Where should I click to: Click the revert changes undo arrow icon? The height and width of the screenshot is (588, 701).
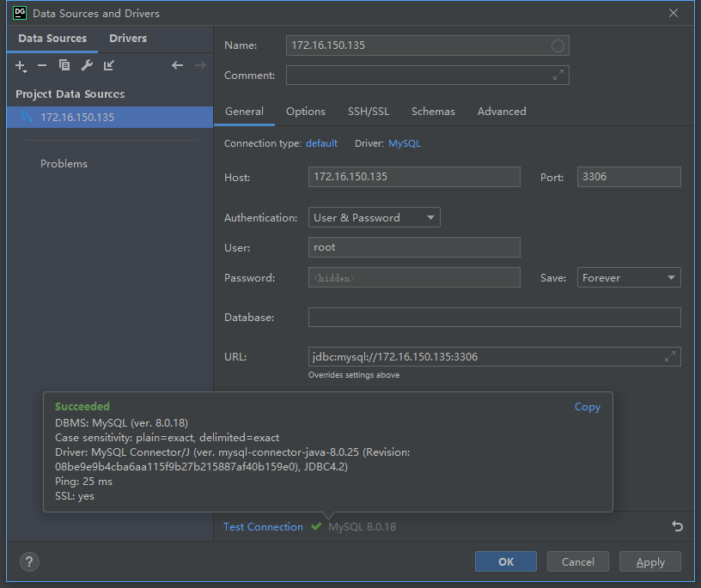click(x=677, y=526)
